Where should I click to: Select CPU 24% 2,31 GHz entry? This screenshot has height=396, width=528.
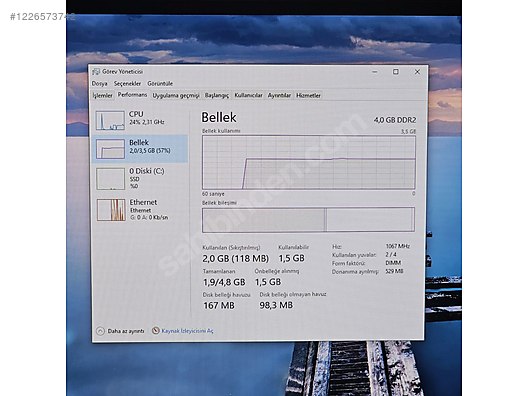click(140, 120)
